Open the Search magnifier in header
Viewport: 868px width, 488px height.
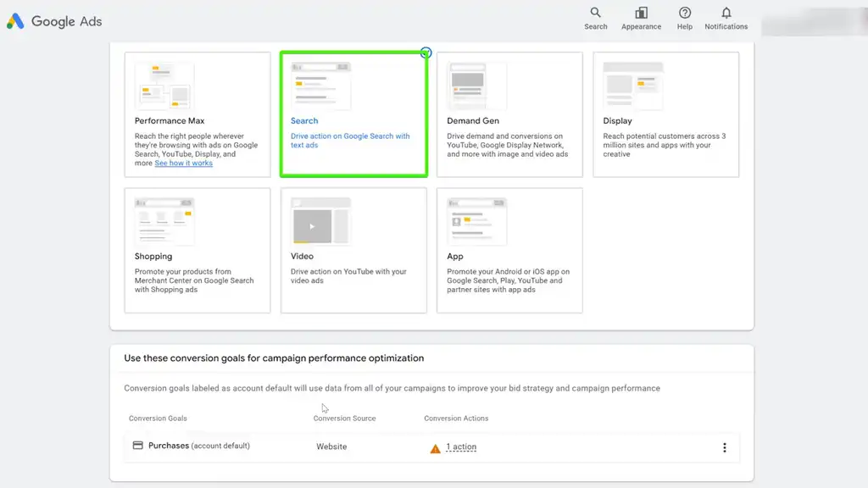595,13
